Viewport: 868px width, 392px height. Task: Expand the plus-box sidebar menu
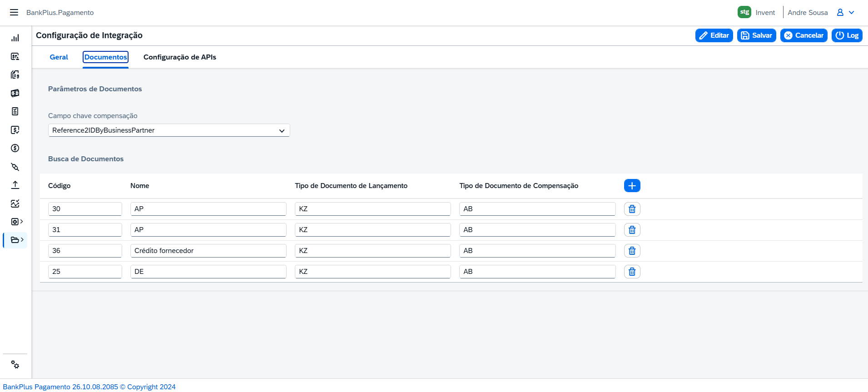point(17,222)
